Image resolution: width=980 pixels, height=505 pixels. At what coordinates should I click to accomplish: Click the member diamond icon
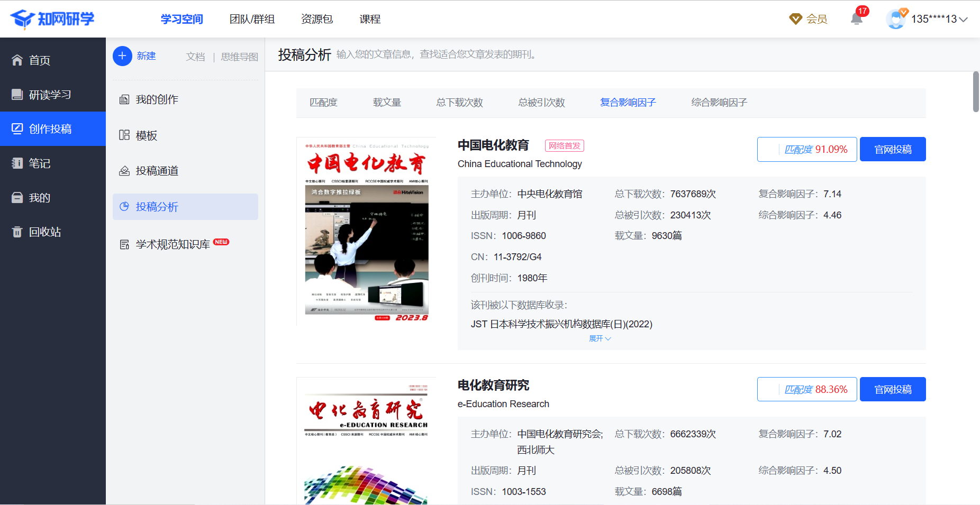795,19
